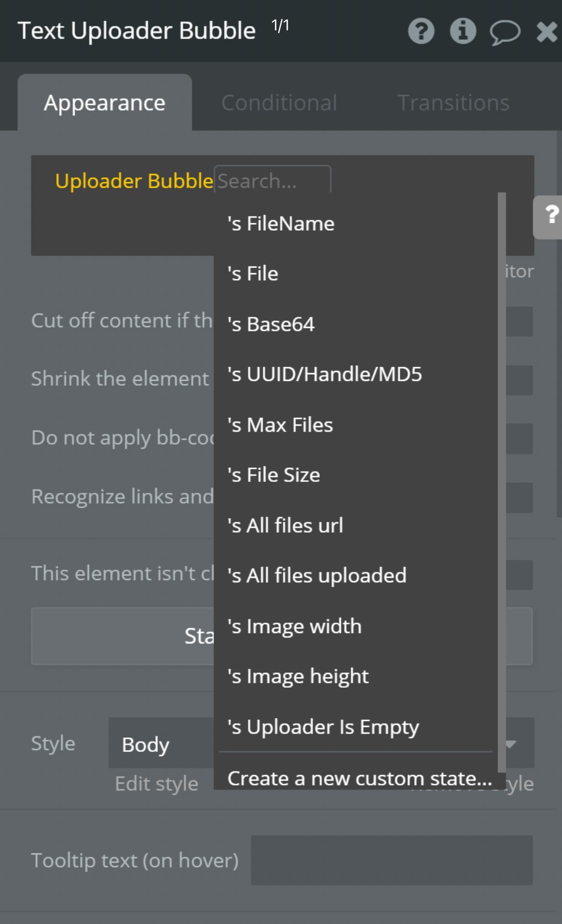Enable the "Cut off content" checkbox
Screen dimensions: 562x924
519,321
